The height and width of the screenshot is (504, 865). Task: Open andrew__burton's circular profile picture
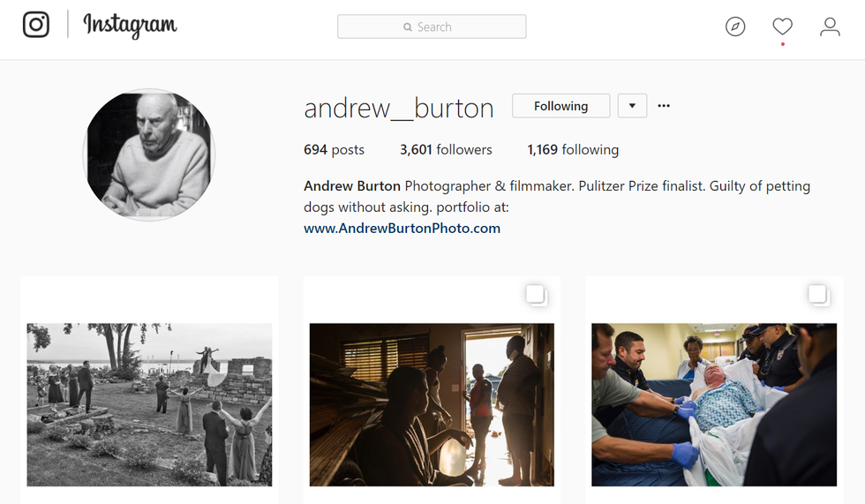click(x=149, y=155)
